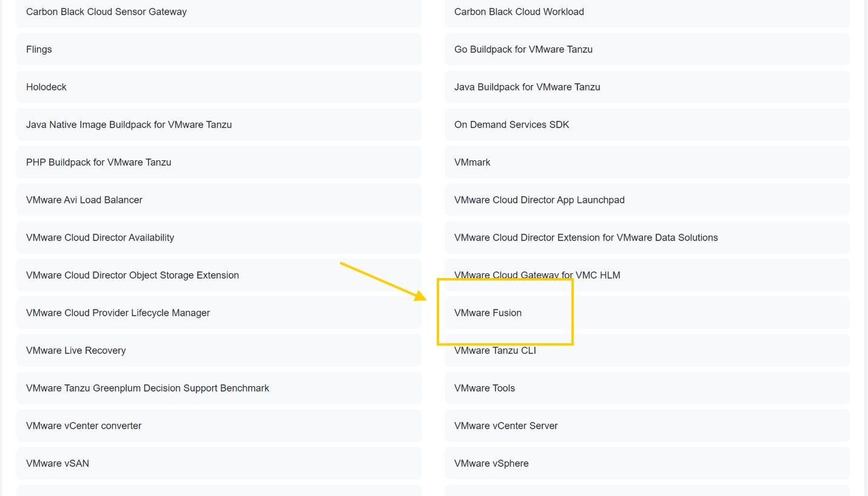Image resolution: width=868 pixels, height=496 pixels.
Task: Select the VMware vSAN product
Action: [x=219, y=463]
